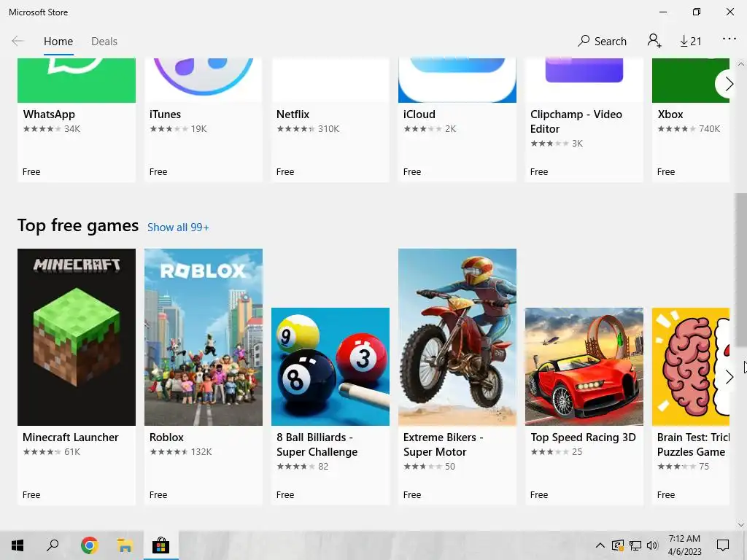Screen dimensions: 747x560
Task: Open the taskbar clock showing 7:12 AM
Action: pyautogui.click(x=684, y=545)
